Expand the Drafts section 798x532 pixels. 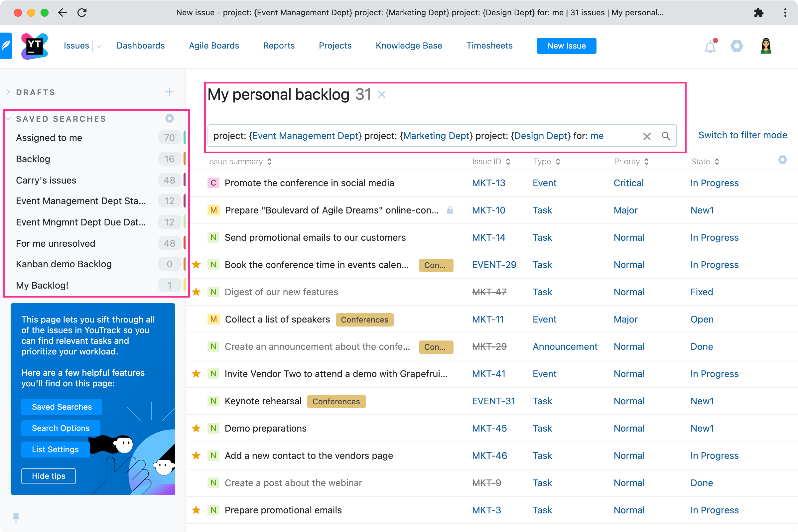(x=8, y=92)
